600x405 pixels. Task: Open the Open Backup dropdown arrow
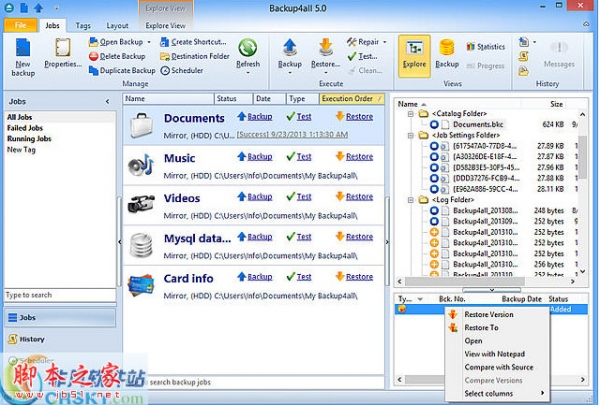coord(149,42)
